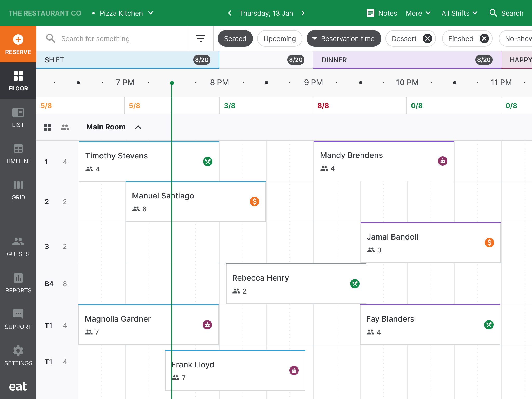The height and width of the screenshot is (399, 532).
Task: Open the Support chat icon
Action: tap(18, 314)
